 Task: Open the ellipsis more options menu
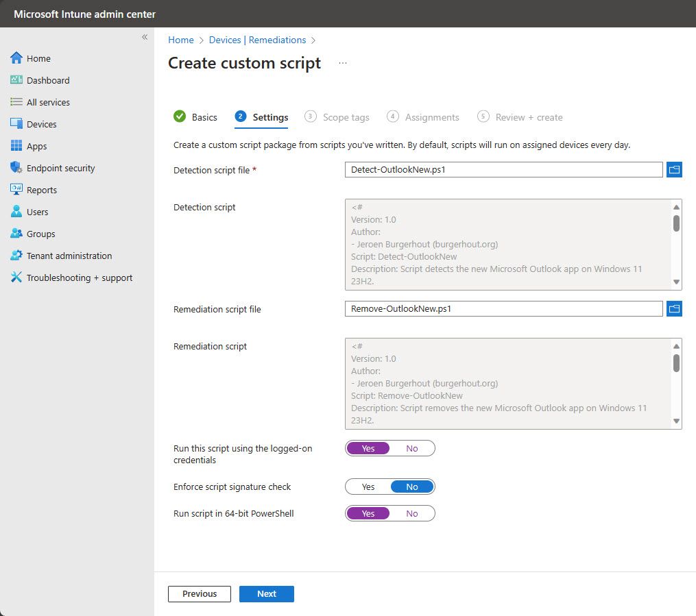coord(343,63)
